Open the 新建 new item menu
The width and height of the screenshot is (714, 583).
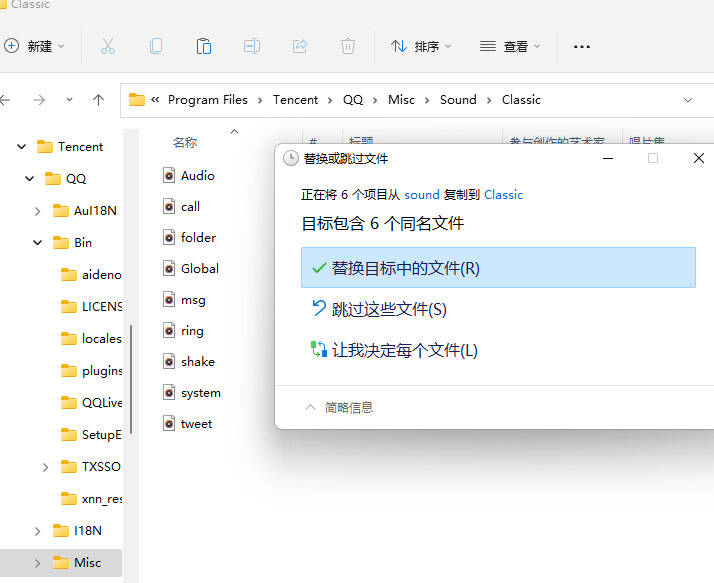(x=34, y=46)
